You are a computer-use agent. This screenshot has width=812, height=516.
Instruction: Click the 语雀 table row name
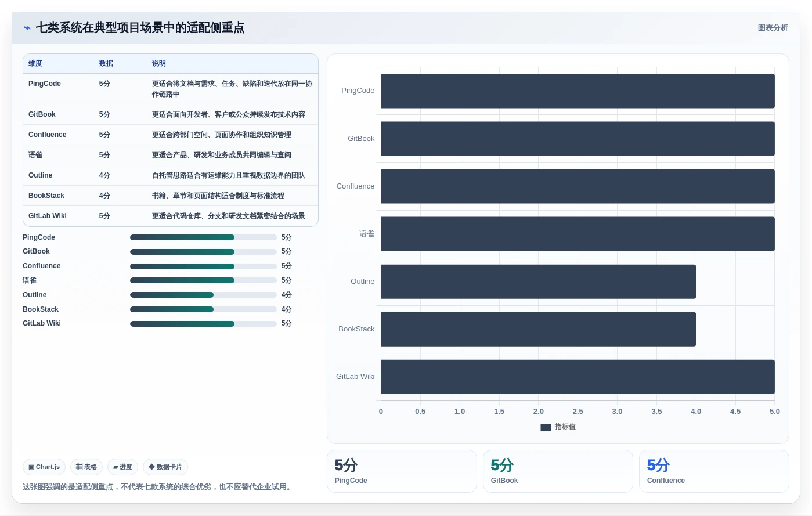coord(35,155)
